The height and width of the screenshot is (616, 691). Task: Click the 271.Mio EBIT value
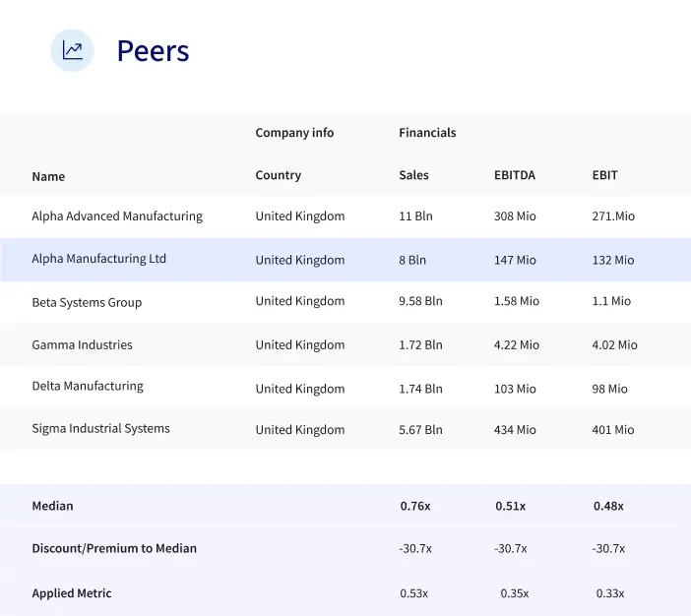pyautogui.click(x=613, y=216)
